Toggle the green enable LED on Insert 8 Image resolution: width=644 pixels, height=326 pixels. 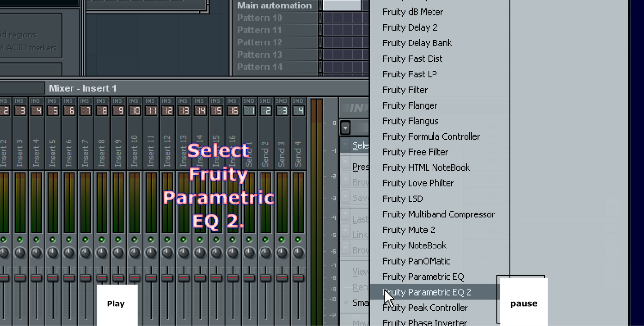pos(102,240)
